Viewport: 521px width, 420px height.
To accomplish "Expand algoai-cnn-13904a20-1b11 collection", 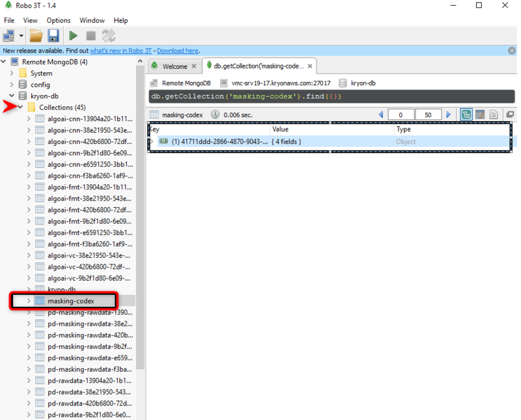I will (29, 119).
